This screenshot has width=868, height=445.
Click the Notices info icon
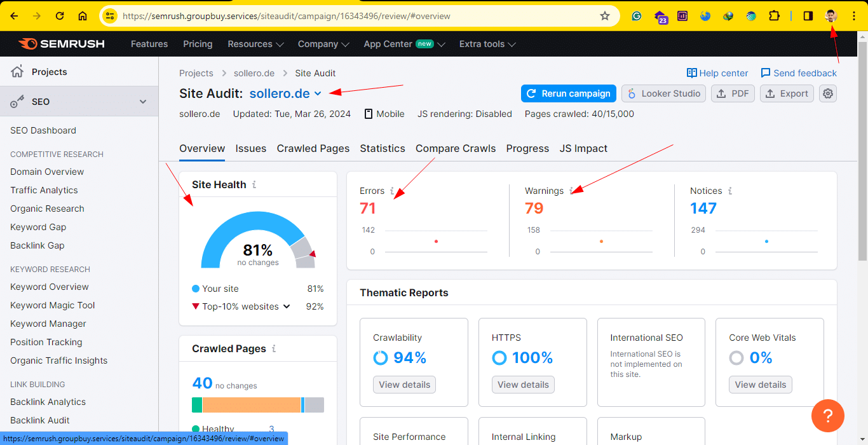[730, 191]
